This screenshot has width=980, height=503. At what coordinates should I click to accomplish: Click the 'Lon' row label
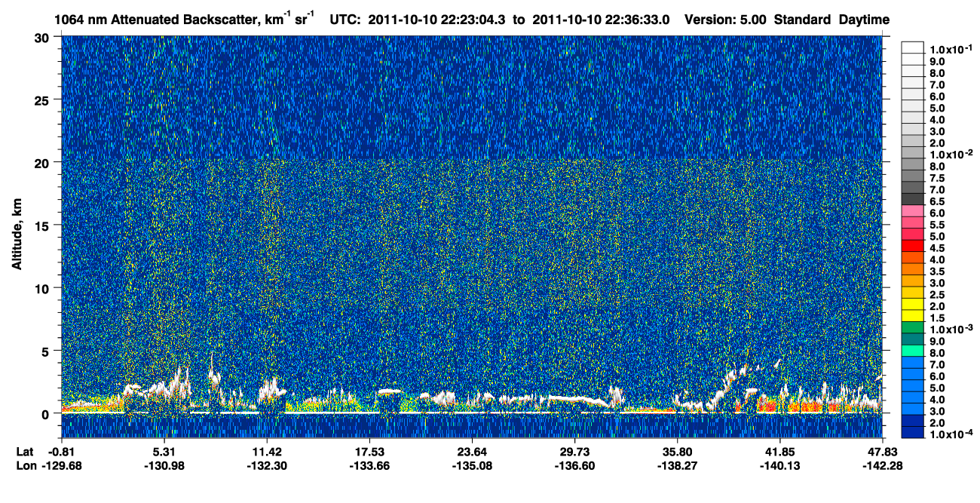click(x=26, y=465)
